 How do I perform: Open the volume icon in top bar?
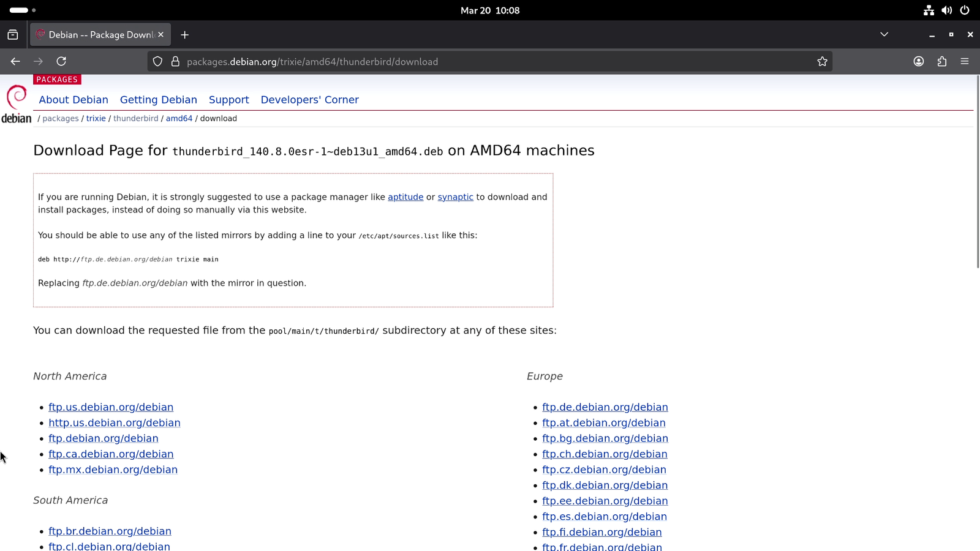pyautogui.click(x=947, y=10)
